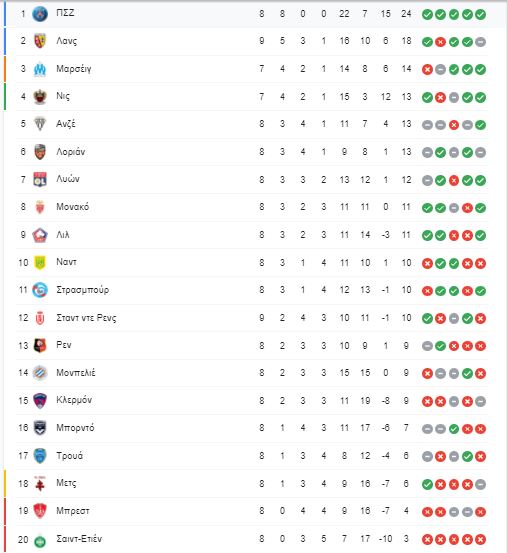Open the Ναντ yellow crest icon

[x=40, y=263]
